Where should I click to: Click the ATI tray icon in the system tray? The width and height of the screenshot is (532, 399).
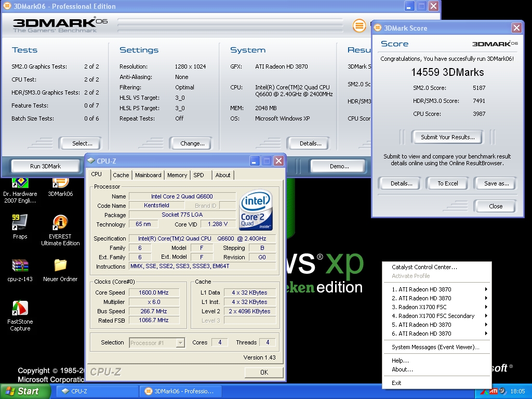point(494,391)
